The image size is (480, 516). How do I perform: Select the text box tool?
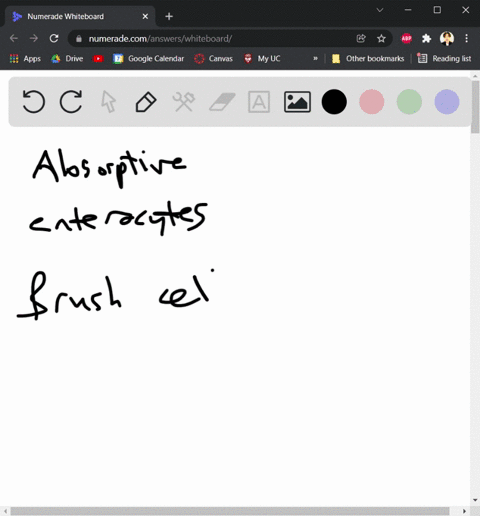point(259,102)
